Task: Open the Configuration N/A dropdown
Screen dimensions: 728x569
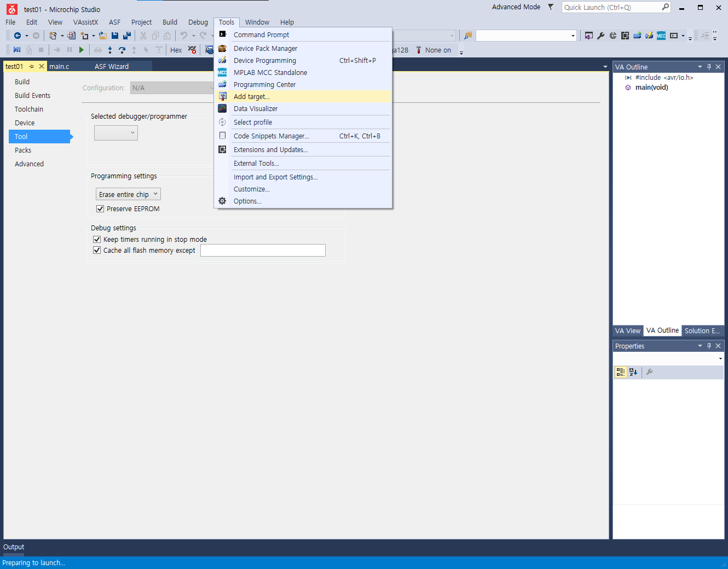Action: (173, 88)
